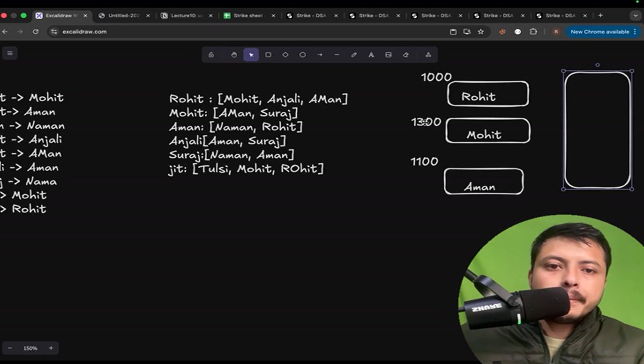The image size is (644, 364).
Task: Click the '-> Nama' text line
Action: tap(28, 181)
